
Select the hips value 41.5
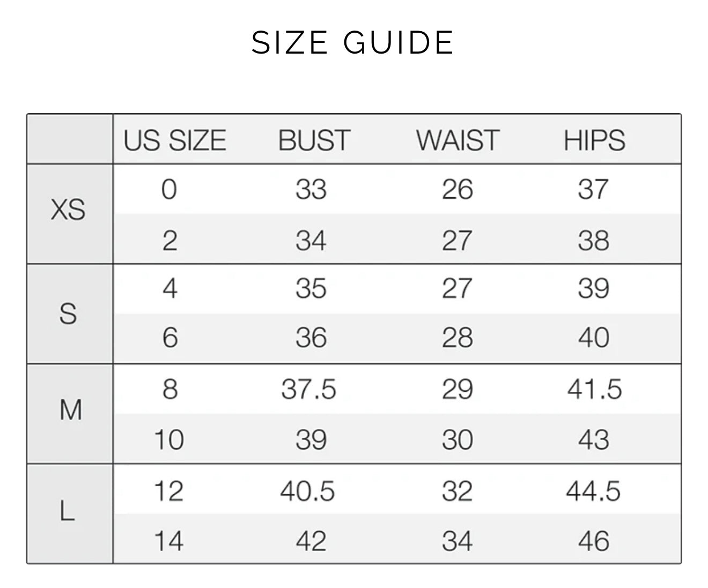[x=594, y=389]
